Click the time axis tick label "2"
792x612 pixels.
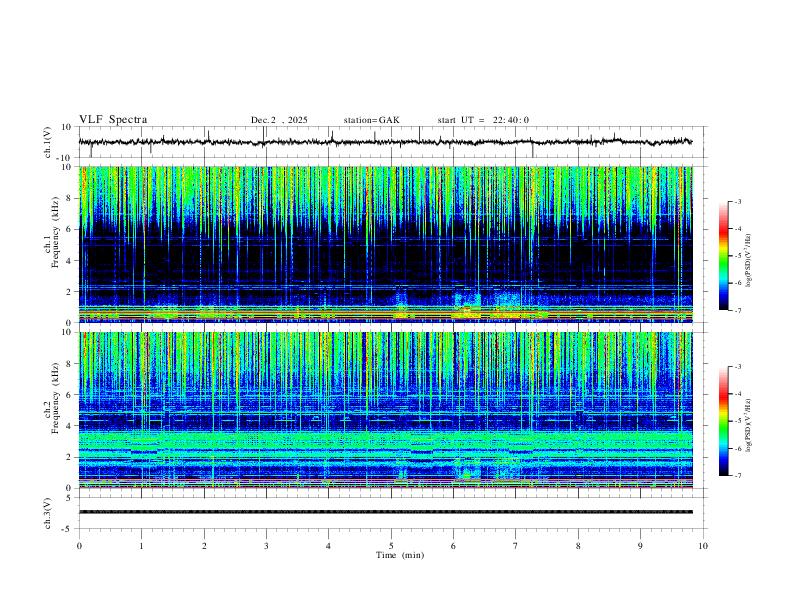click(x=204, y=546)
